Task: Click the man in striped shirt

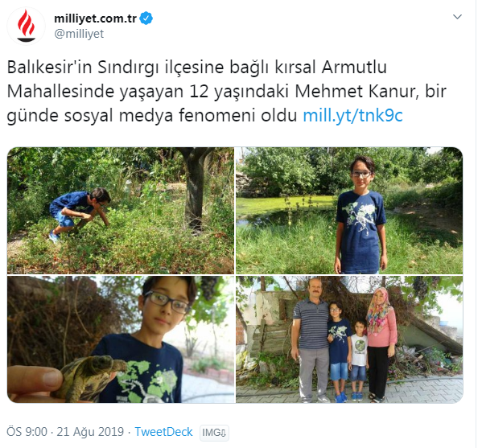Action: pos(311,339)
